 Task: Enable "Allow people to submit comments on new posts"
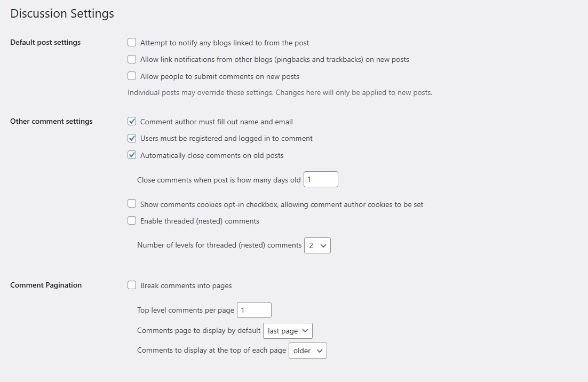tap(132, 76)
